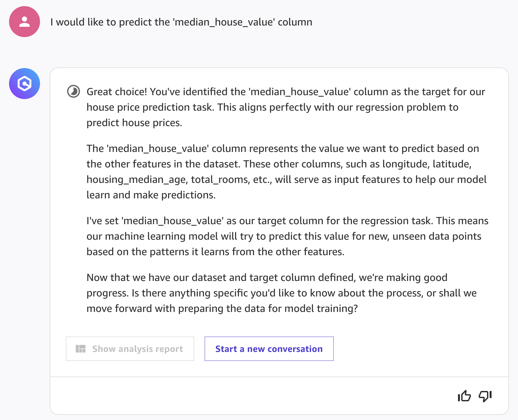
Task: Click the thumbs down feedback icon
Action: pos(485,396)
